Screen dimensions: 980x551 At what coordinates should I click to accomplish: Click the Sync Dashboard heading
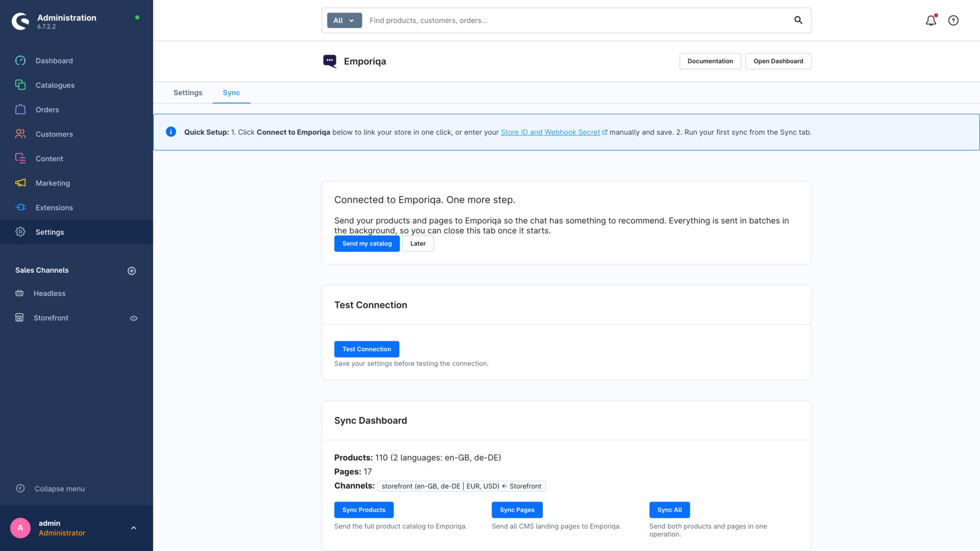[x=371, y=420]
